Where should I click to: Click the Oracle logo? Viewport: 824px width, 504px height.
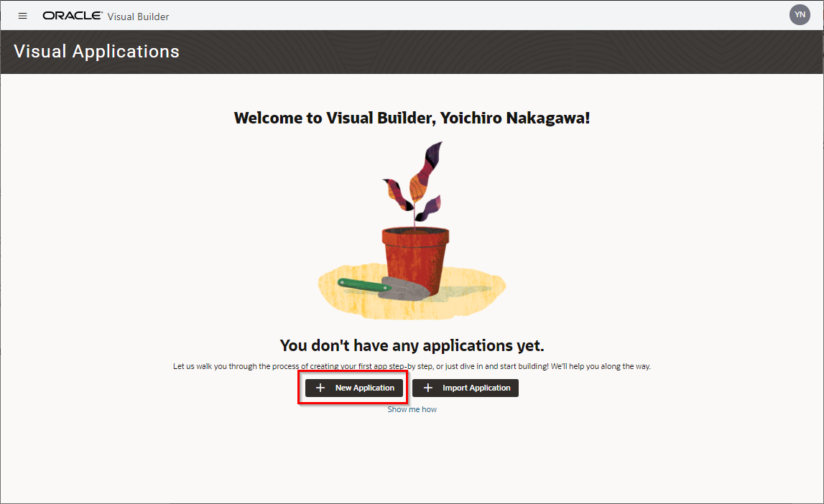click(x=73, y=16)
